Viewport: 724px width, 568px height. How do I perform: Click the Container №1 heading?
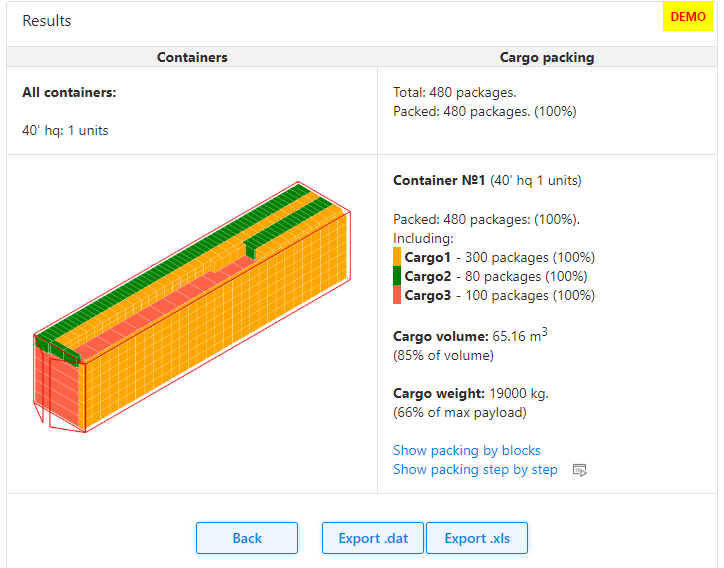point(439,181)
